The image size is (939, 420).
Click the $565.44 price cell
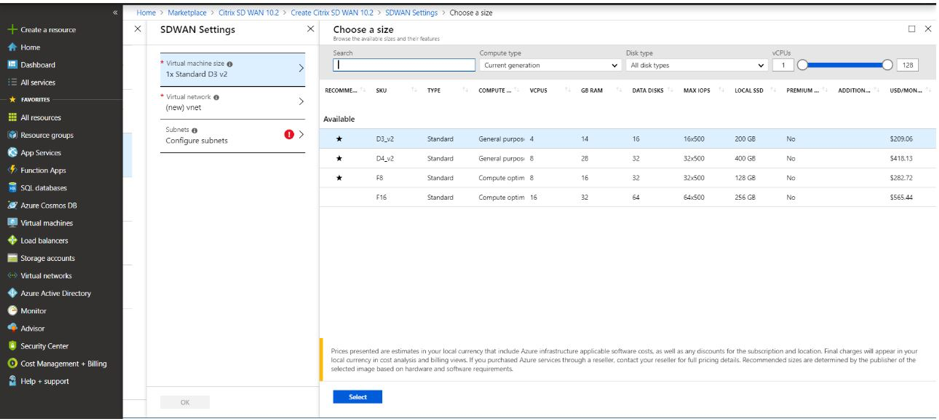(x=901, y=197)
